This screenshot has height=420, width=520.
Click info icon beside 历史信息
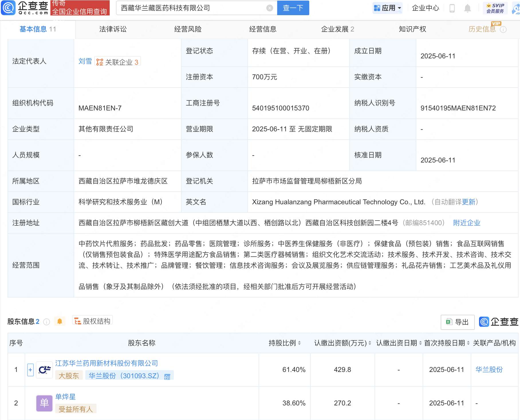(503, 29)
